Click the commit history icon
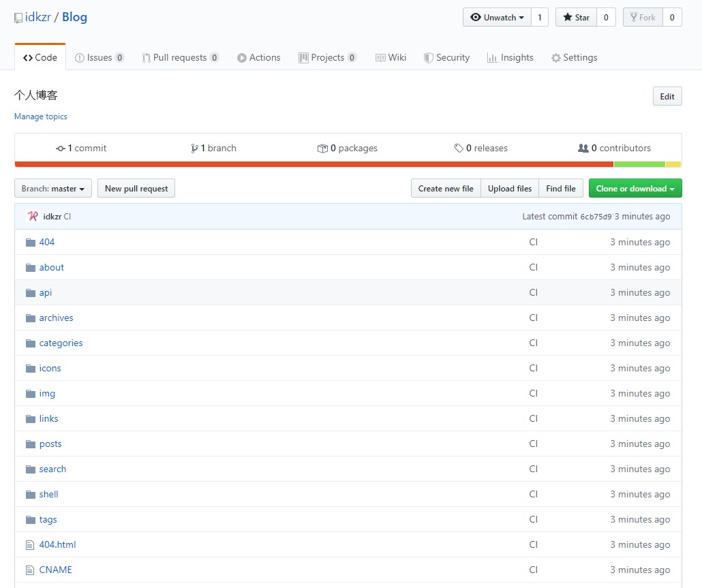 61,149
